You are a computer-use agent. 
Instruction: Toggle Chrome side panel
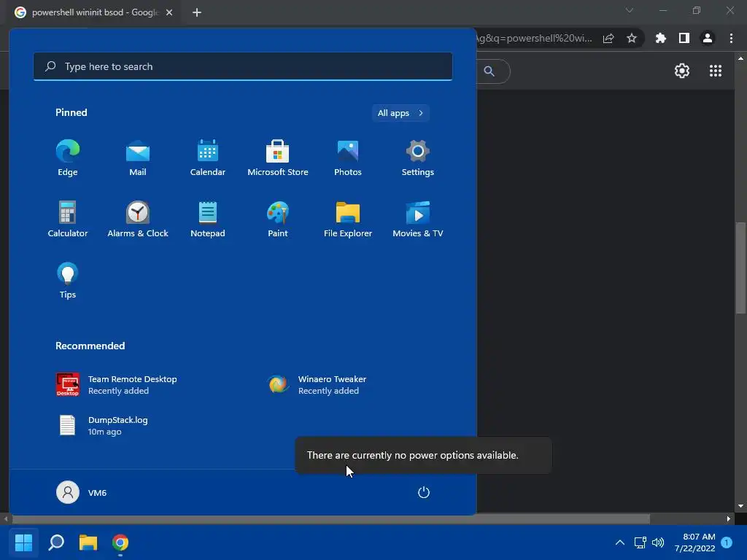point(684,39)
